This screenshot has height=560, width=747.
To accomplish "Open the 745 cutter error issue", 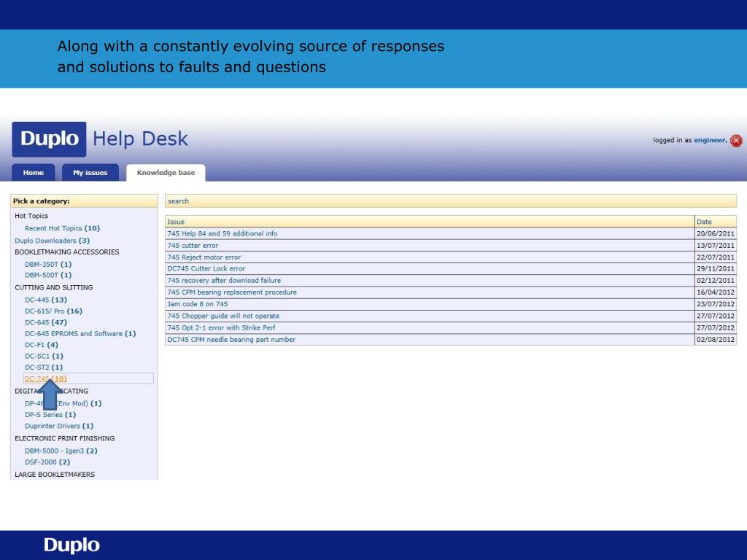I will click(x=193, y=245).
